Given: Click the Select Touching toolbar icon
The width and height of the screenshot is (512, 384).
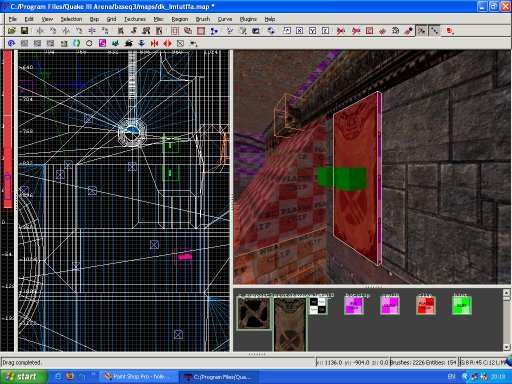Looking at the screenshot, I should (134, 31).
